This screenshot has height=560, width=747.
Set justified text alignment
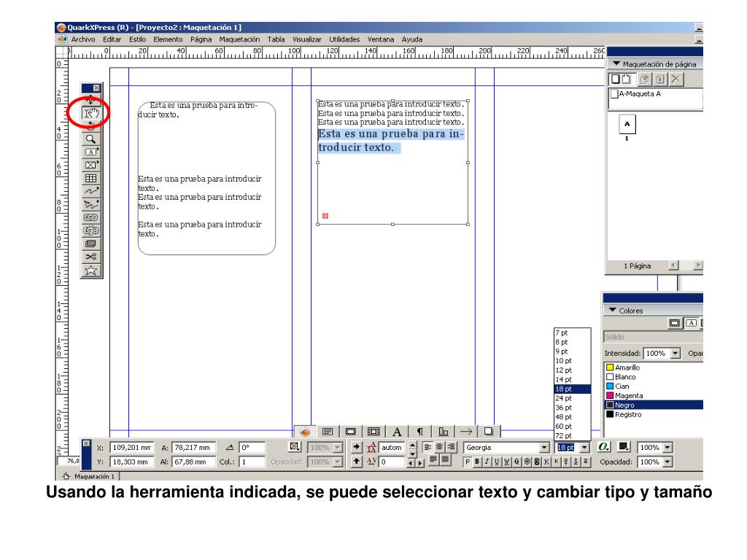(x=433, y=459)
